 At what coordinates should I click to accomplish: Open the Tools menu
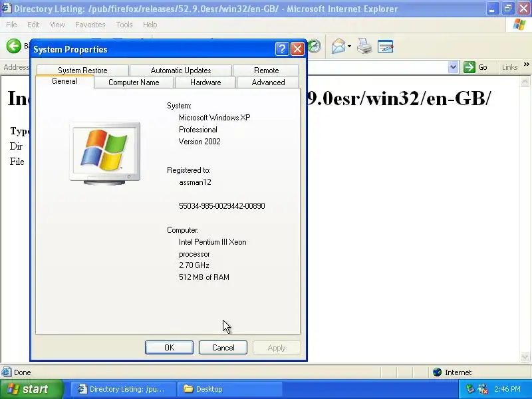click(124, 25)
